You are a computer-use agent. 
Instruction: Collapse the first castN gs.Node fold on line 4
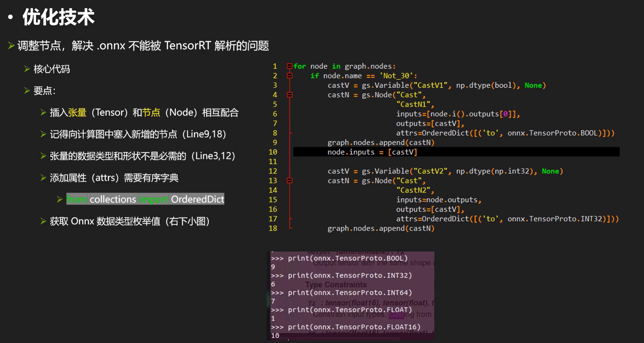[289, 95]
